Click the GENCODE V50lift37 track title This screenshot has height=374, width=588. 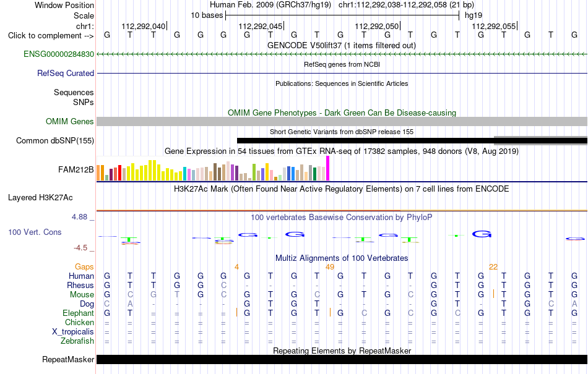(342, 45)
